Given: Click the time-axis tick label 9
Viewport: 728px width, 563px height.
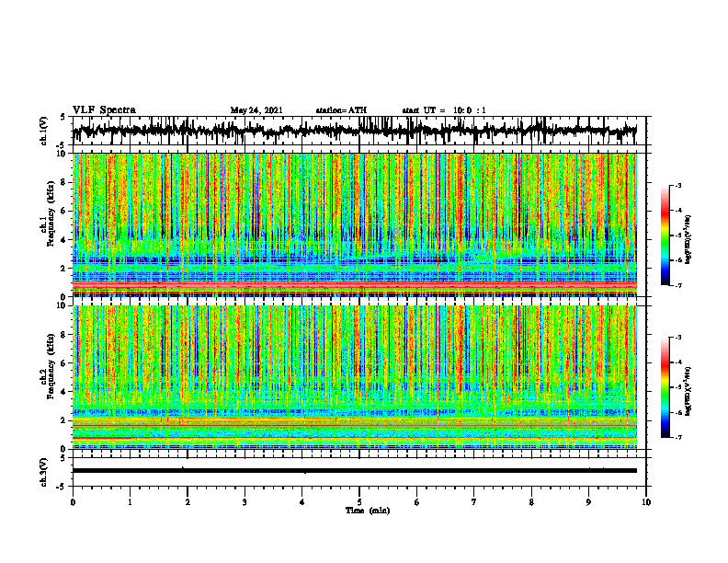Looking at the screenshot, I should pos(588,502).
